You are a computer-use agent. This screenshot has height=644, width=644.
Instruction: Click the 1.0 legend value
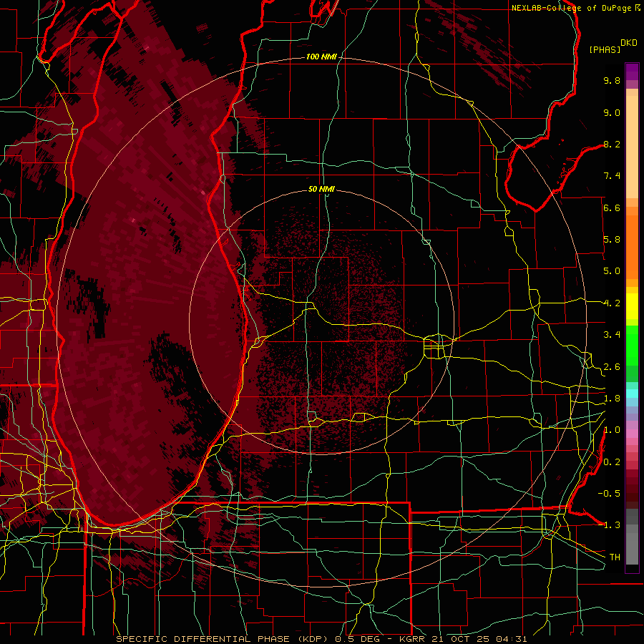tap(612, 430)
